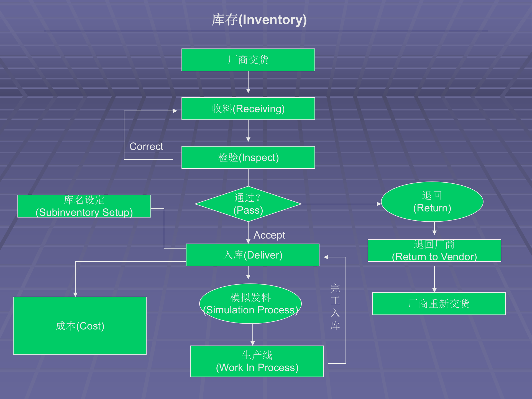Select the Simulation Process ellipse
532x399 pixels.
point(250,304)
